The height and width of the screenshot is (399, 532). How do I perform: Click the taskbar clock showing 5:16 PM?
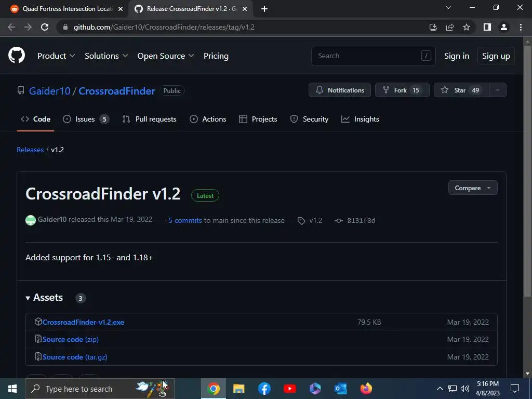pyautogui.click(x=487, y=389)
